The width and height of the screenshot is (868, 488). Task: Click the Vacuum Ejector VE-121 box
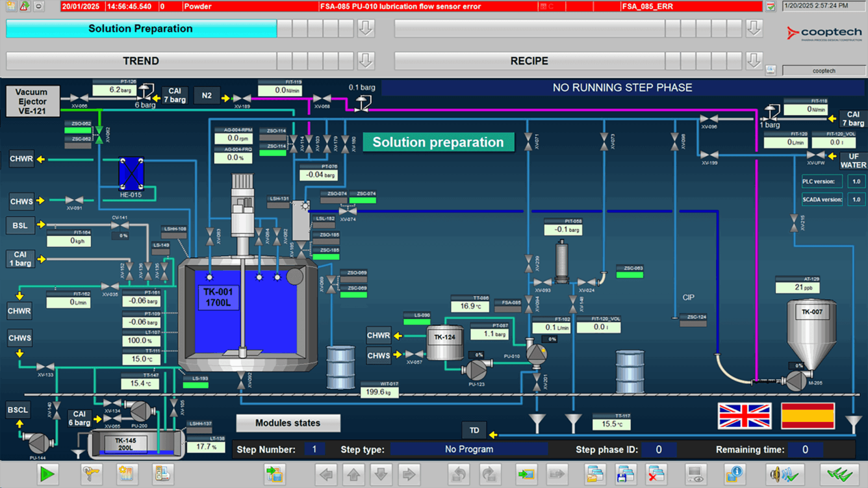(x=33, y=101)
